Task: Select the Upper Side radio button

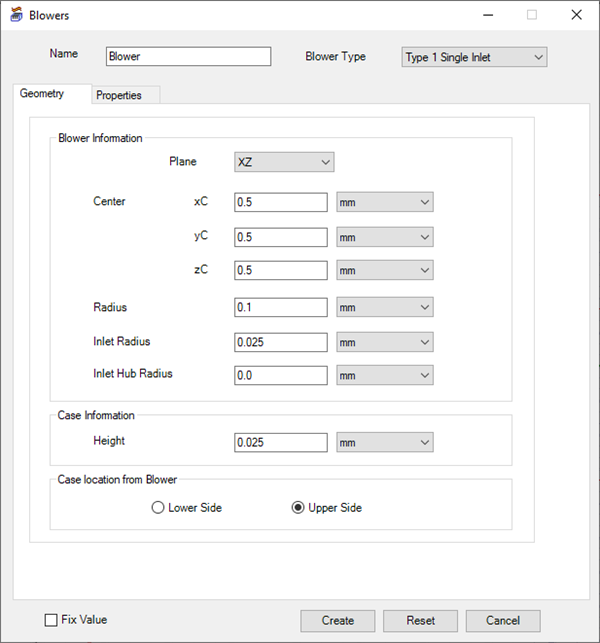Action: point(297,508)
